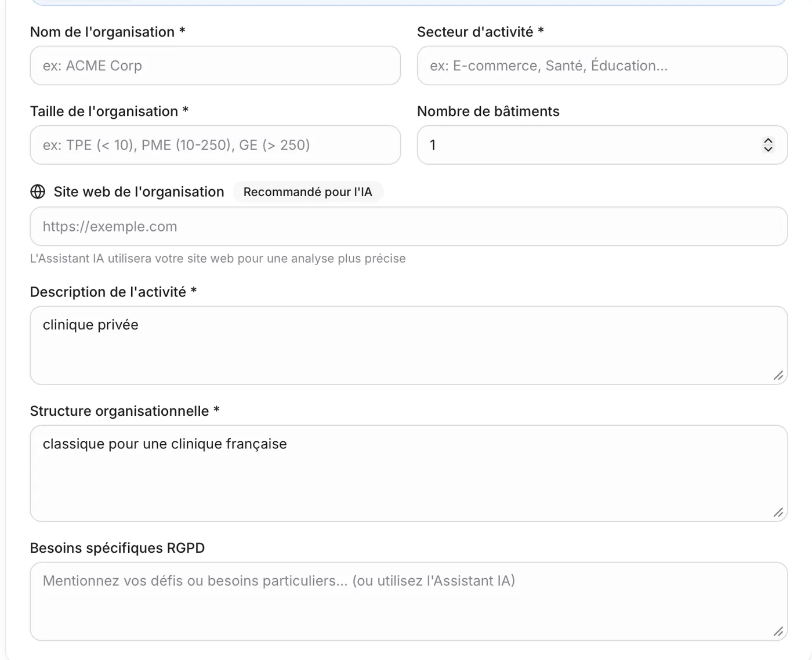Click the Description textarea resize handle

[778, 376]
